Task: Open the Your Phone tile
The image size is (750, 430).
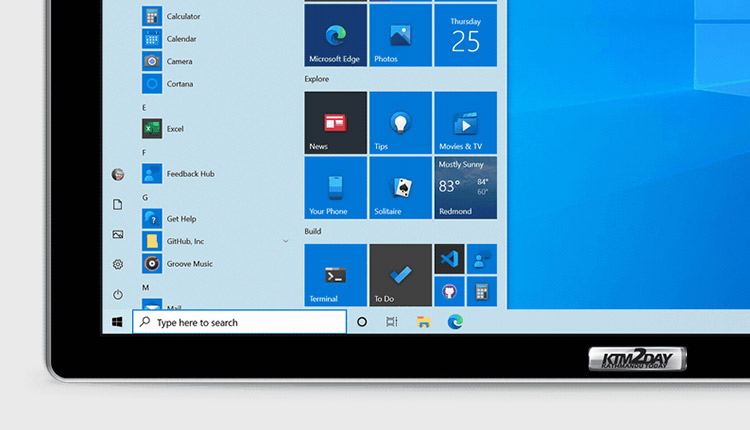Action: coord(336,188)
